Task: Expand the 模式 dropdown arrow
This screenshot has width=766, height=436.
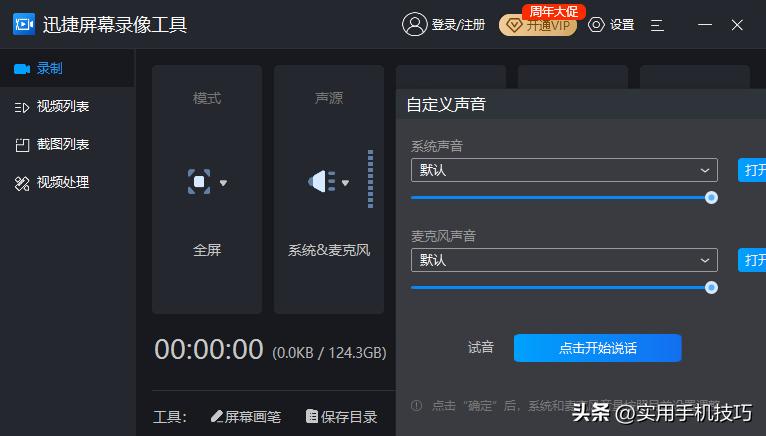Action: click(223, 183)
